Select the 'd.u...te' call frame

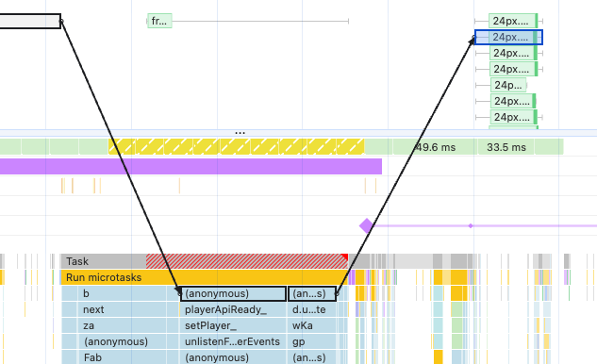point(312,309)
